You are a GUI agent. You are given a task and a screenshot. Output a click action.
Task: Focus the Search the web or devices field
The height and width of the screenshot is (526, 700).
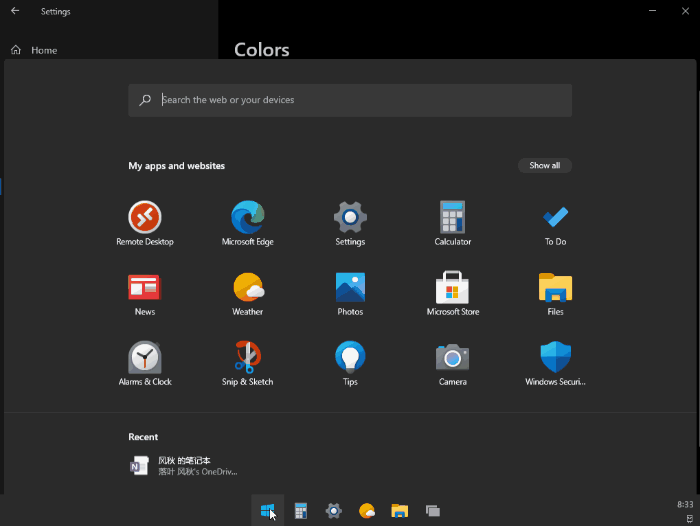[350, 100]
